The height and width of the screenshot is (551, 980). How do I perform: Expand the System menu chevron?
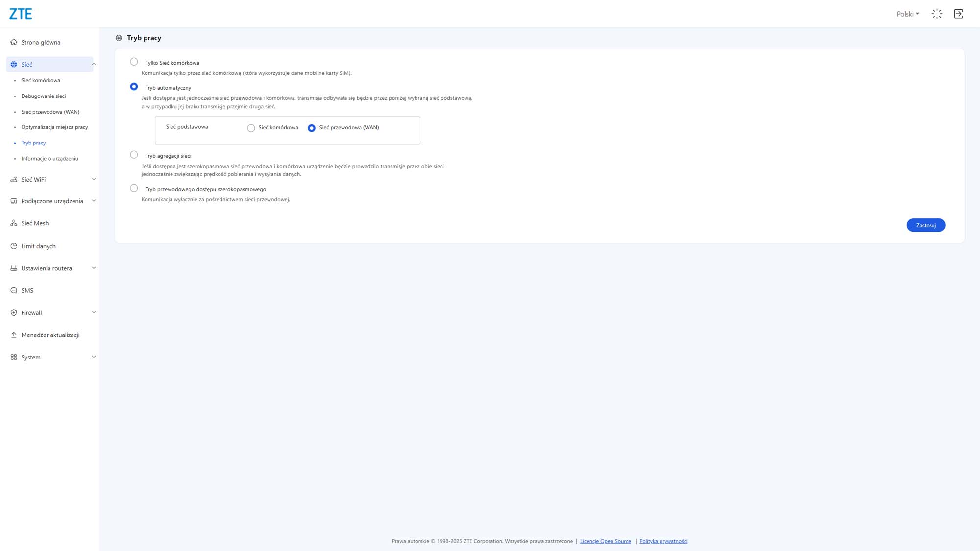(94, 357)
